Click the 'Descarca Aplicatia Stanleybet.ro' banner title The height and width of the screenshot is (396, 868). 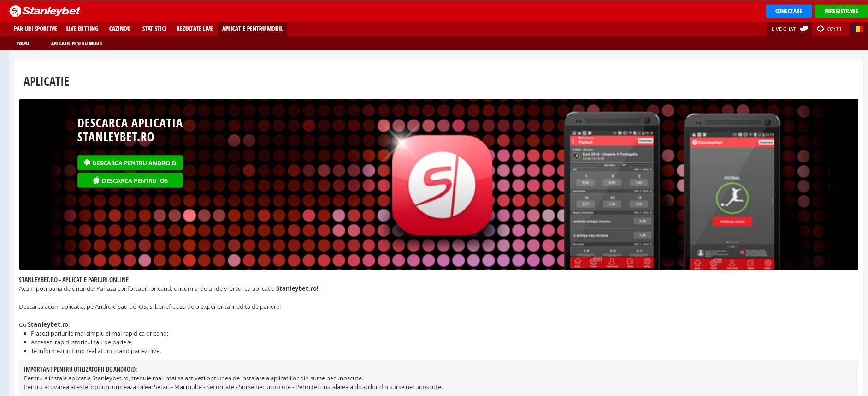click(130, 130)
